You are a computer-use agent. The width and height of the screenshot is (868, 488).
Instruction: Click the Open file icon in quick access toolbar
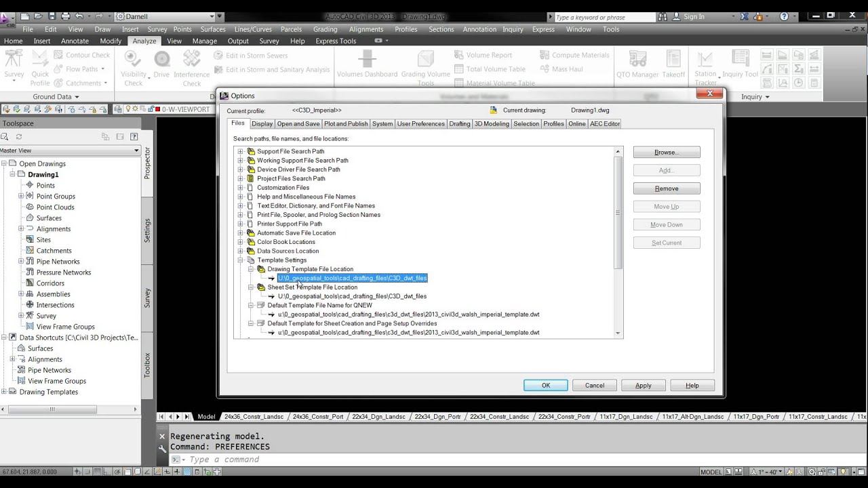(x=39, y=16)
